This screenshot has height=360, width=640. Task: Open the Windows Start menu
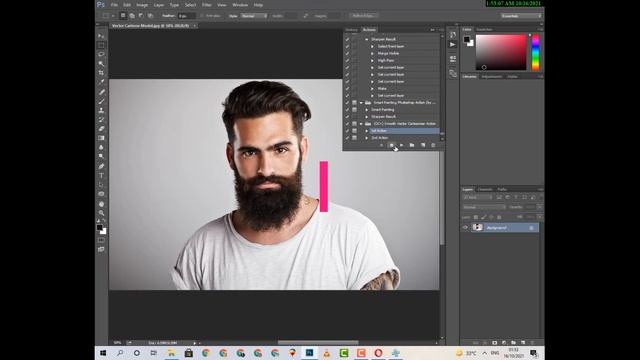pos(103,353)
